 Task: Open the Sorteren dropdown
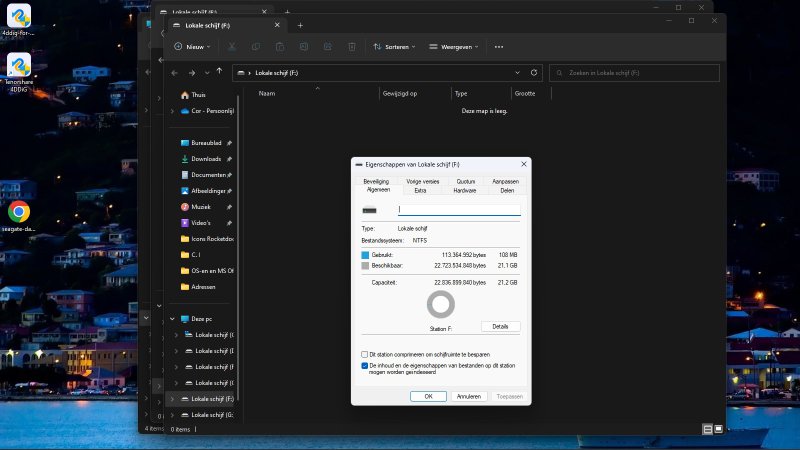(394, 46)
